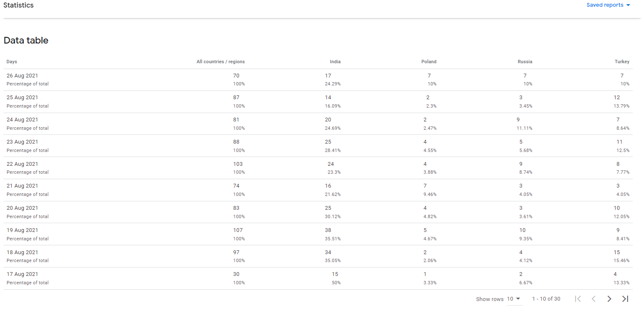Click India value 38 on 19 Aug

[x=328, y=230]
